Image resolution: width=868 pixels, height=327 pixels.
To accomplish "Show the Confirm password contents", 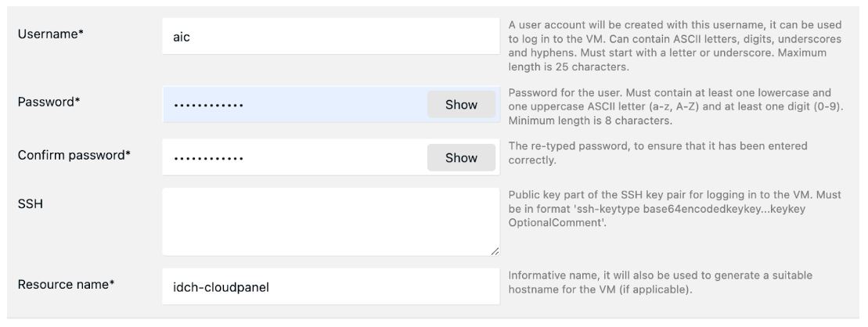I will 461,158.
